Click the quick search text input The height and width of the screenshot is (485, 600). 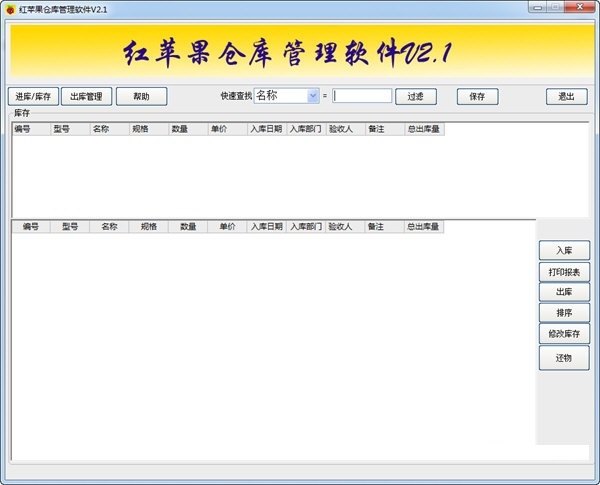[362, 96]
